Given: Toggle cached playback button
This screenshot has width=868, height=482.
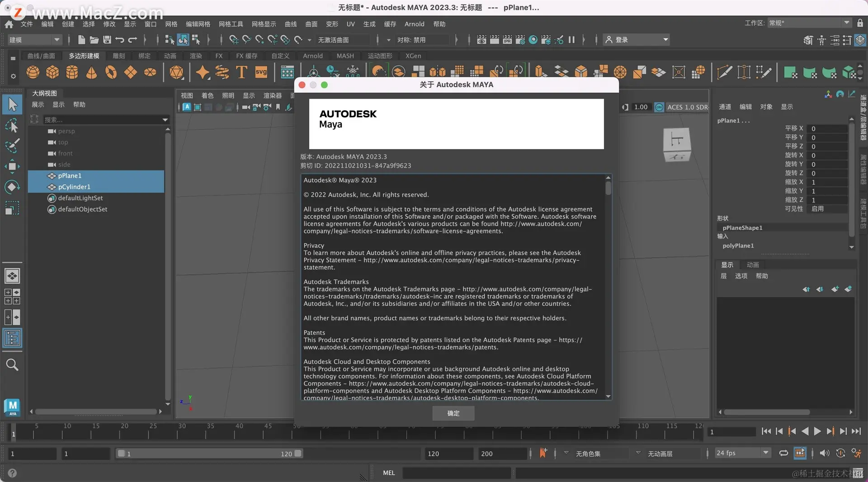Looking at the screenshot, I should tap(800, 453).
